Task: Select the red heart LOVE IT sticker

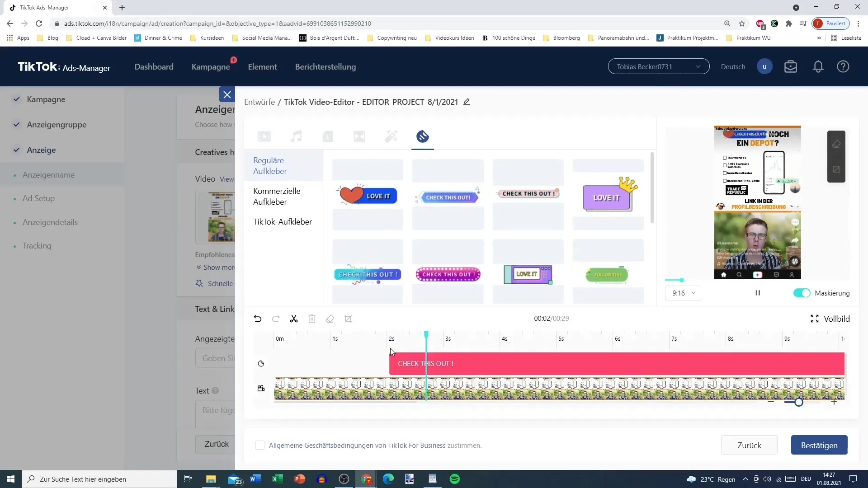Action: pyautogui.click(x=368, y=196)
